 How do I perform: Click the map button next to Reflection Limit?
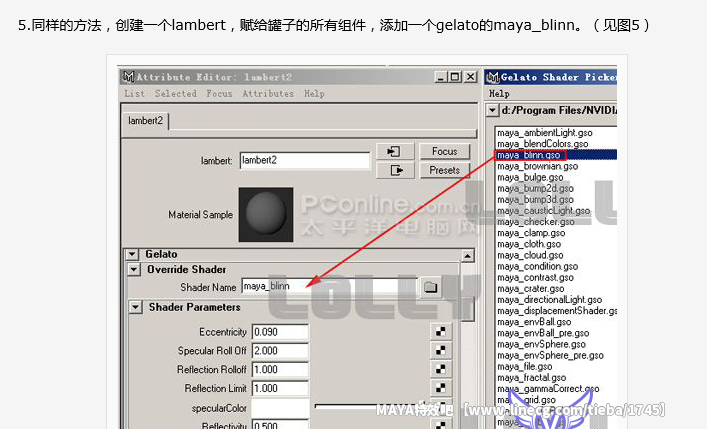tap(440, 388)
